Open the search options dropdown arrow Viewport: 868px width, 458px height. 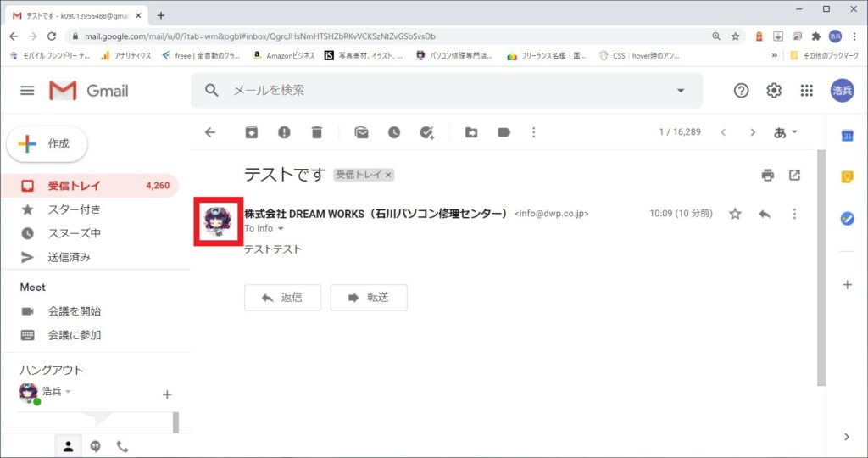680,91
